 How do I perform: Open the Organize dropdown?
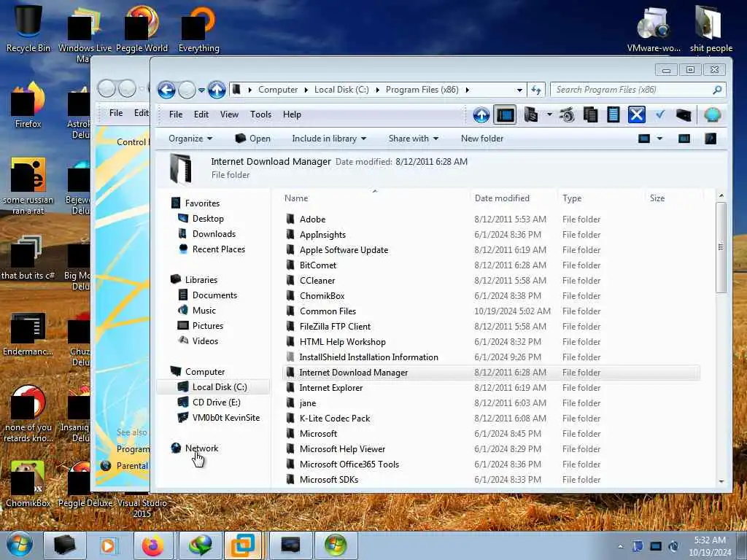pyautogui.click(x=190, y=139)
